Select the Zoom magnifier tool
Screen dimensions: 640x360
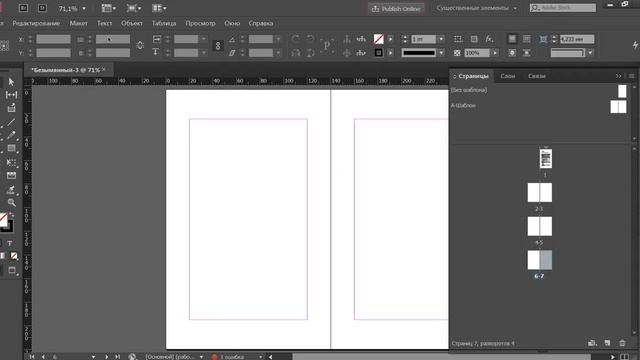11,202
